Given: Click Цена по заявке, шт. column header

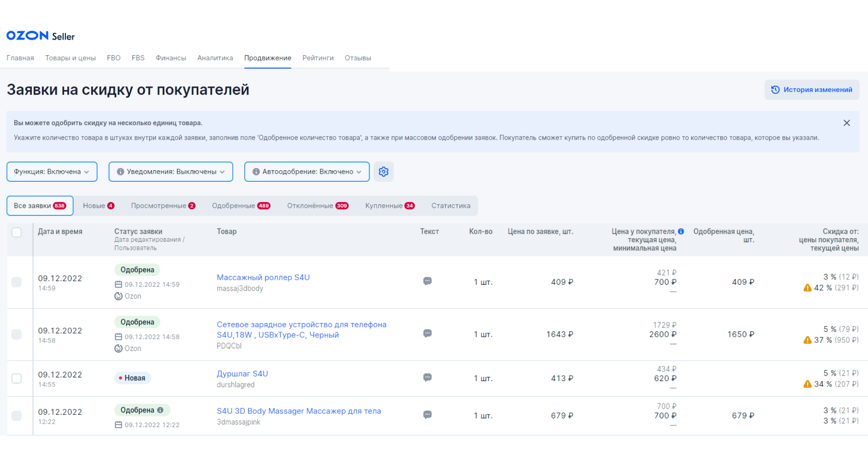Looking at the screenshot, I should click(x=540, y=231).
